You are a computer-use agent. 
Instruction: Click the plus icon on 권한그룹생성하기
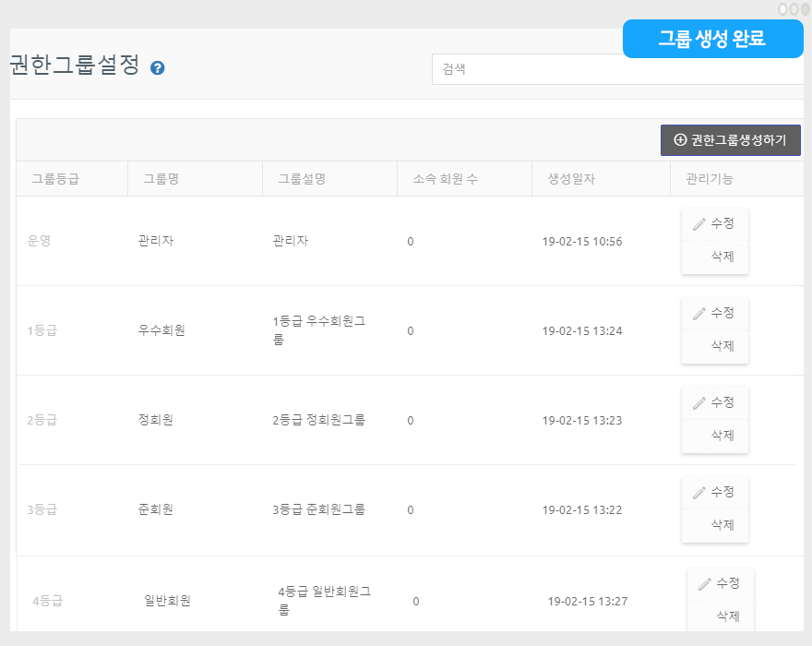[681, 140]
